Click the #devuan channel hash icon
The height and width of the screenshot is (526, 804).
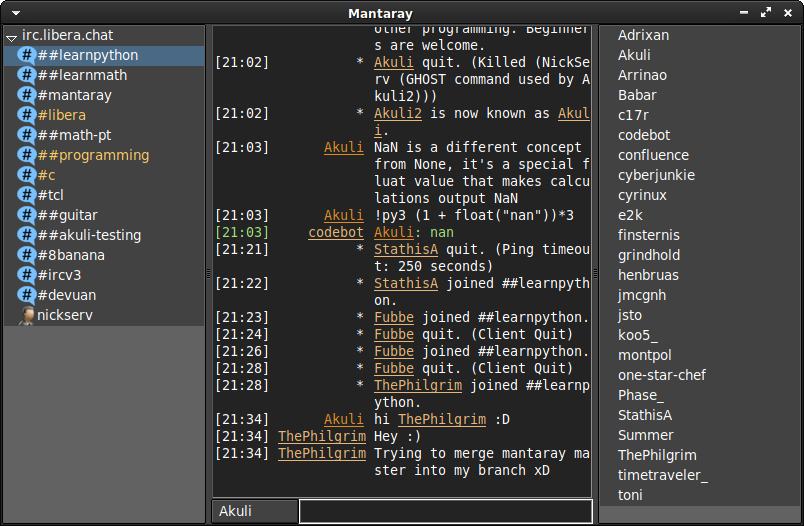tap(27, 295)
